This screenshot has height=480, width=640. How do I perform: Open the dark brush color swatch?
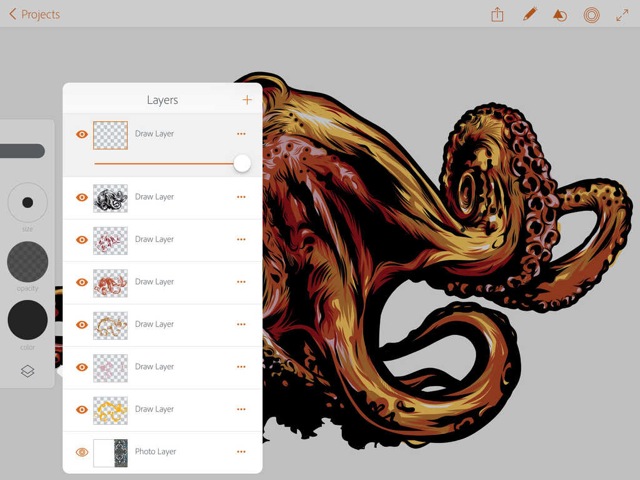pyautogui.click(x=27, y=320)
